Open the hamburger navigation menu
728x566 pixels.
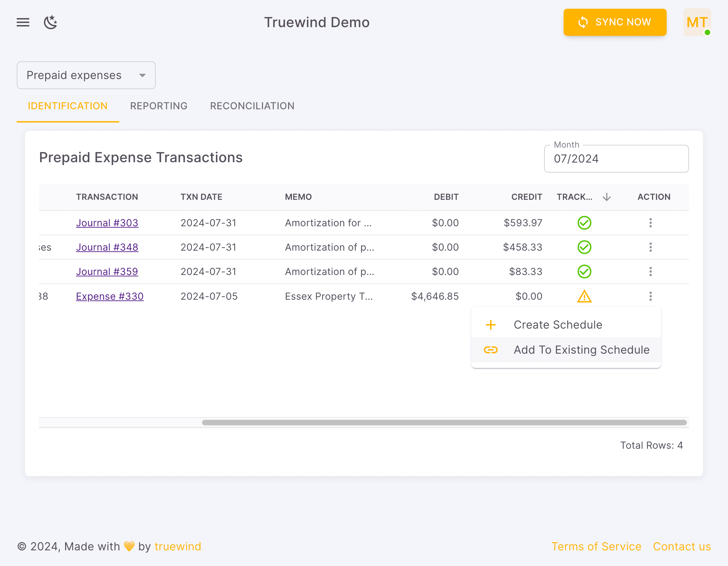(x=23, y=22)
